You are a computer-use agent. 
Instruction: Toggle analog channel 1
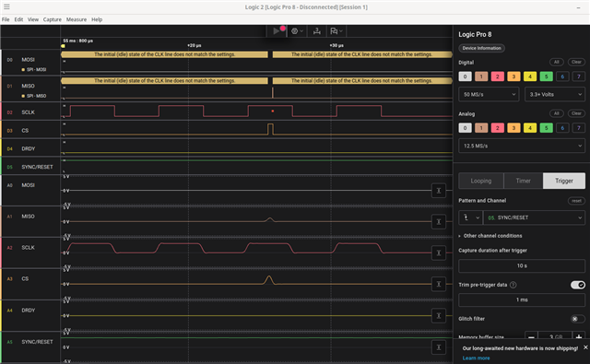click(481, 128)
